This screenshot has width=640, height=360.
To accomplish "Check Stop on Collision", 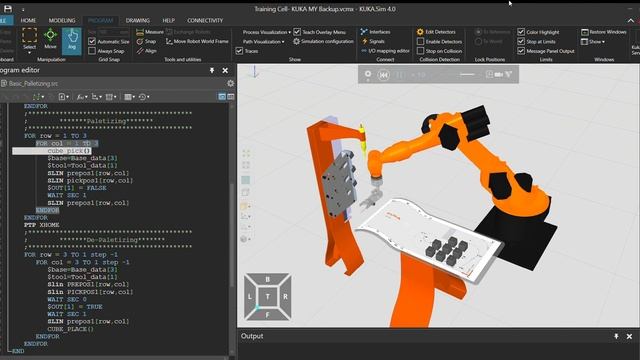I will pyautogui.click(x=420, y=51).
